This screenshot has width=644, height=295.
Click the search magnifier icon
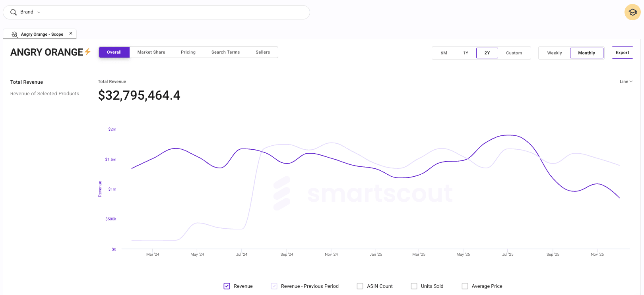click(x=14, y=12)
